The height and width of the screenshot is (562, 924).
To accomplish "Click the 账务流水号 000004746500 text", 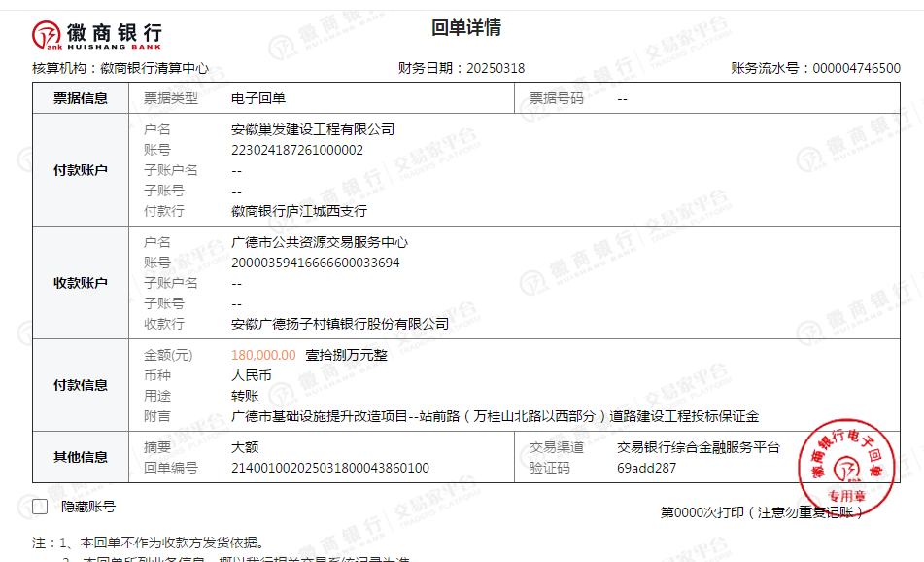I will (x=815, y=68).
